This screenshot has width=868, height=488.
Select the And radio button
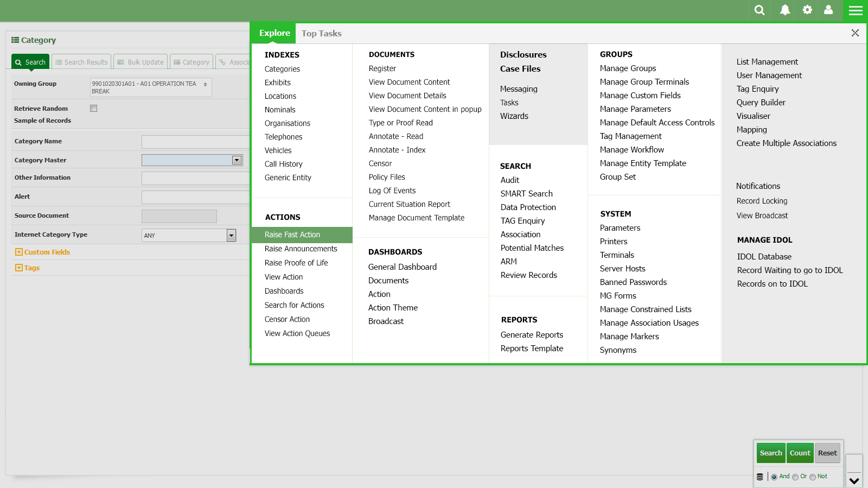click(774, 477)
